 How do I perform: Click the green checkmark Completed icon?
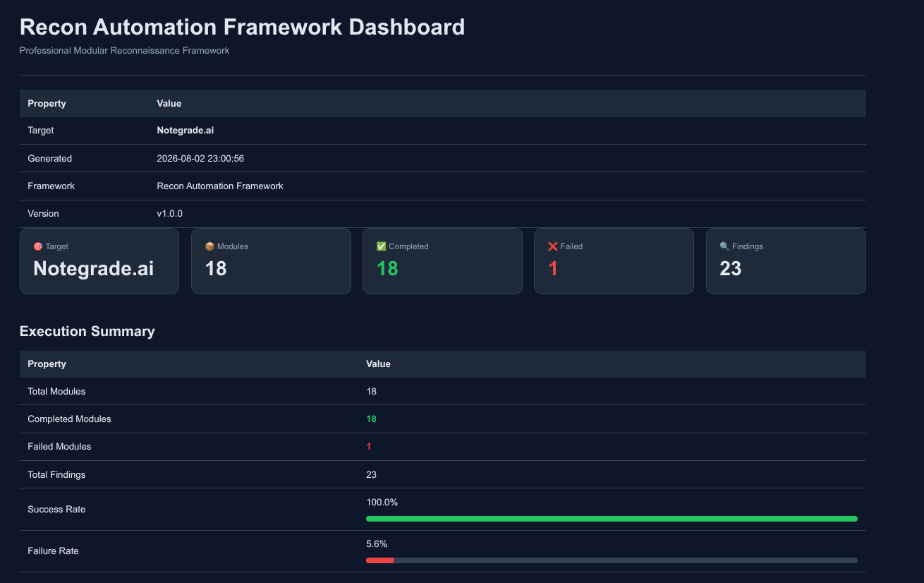381,246
